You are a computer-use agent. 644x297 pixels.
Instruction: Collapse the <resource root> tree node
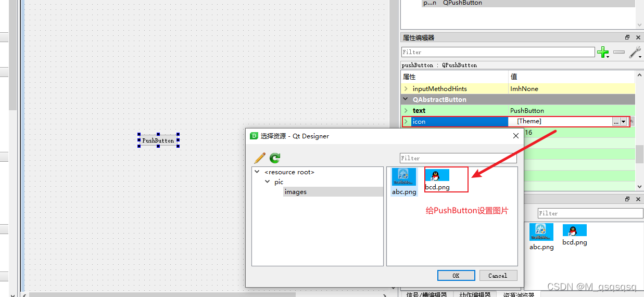click(257, 172)
